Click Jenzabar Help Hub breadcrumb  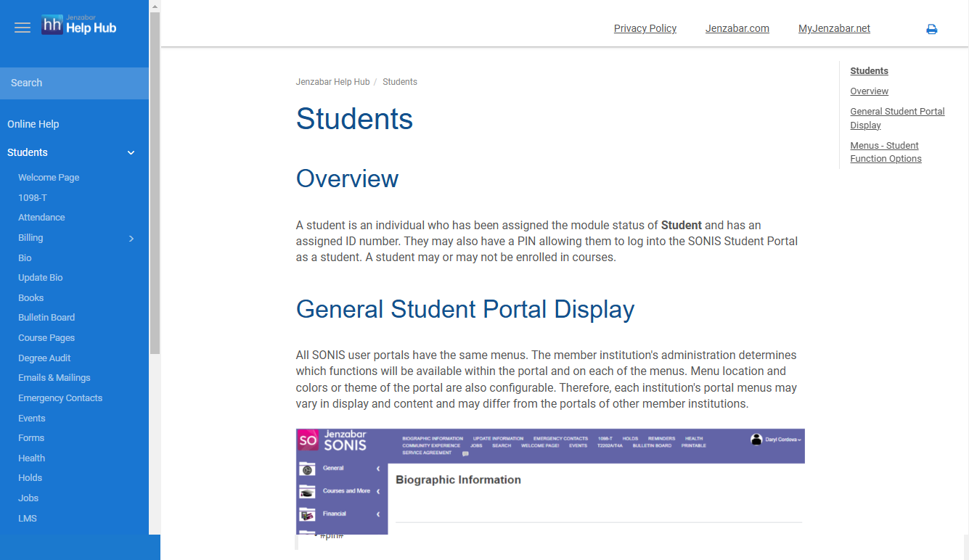332,82
